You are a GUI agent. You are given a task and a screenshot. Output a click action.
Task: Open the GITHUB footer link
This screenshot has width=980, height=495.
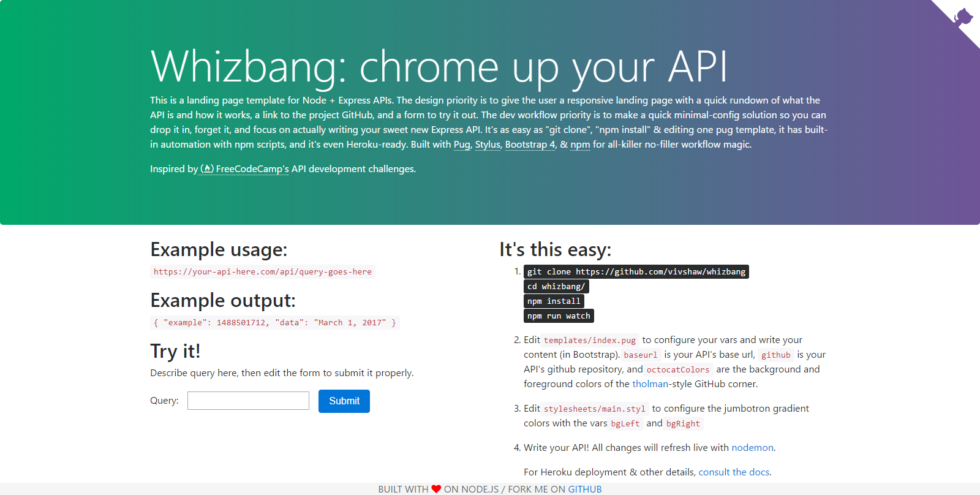coord(585,489)
